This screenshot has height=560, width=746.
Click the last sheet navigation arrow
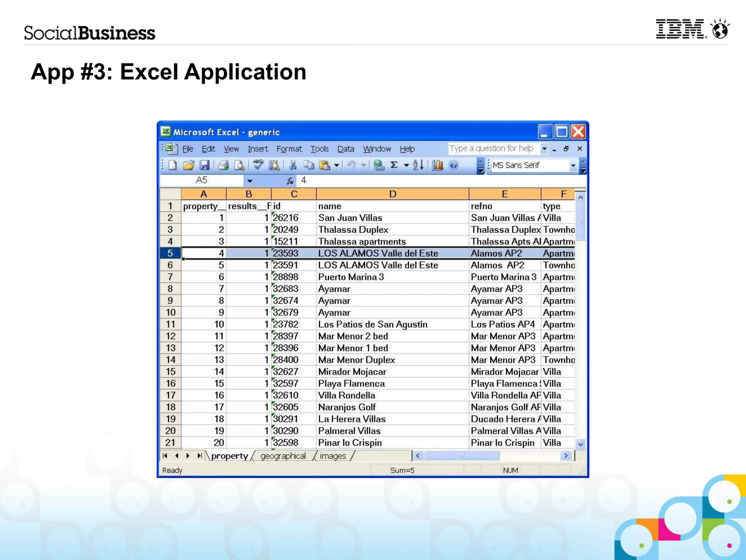click(x=199, y=456)
